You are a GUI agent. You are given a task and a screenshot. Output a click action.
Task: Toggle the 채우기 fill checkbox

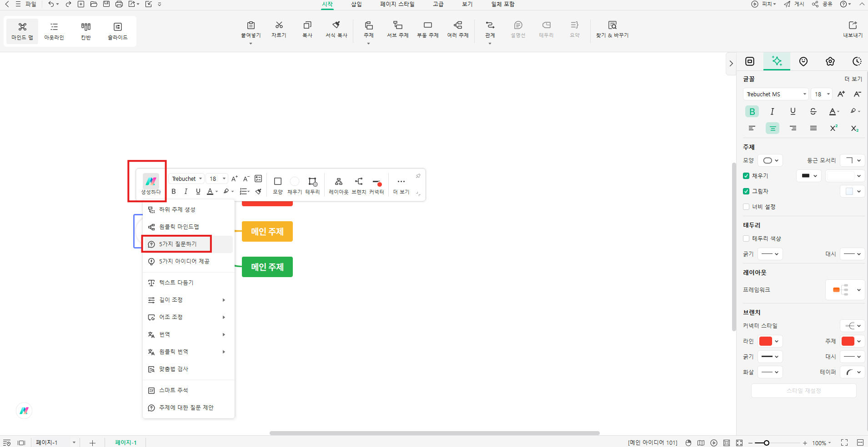point(746,176)
